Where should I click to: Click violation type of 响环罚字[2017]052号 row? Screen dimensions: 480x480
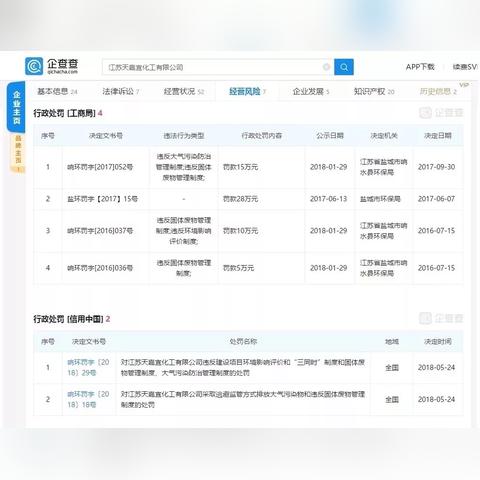184,167
